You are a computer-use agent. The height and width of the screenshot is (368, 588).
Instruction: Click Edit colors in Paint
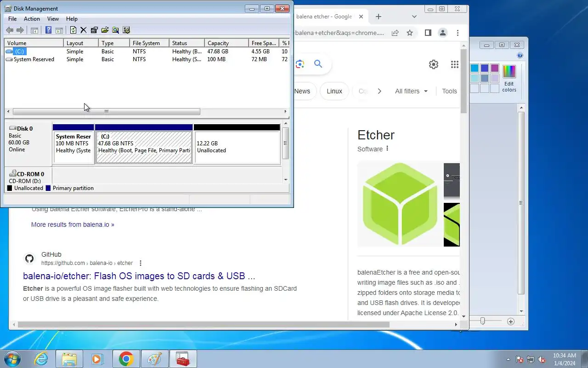tap(509, 78)
